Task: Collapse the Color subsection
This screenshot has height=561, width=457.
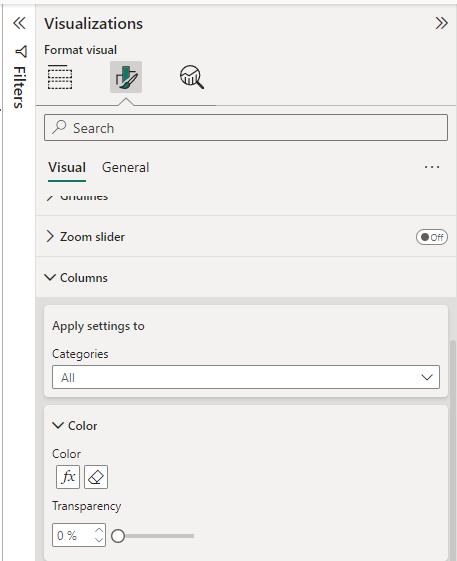Action: [58, 425]
